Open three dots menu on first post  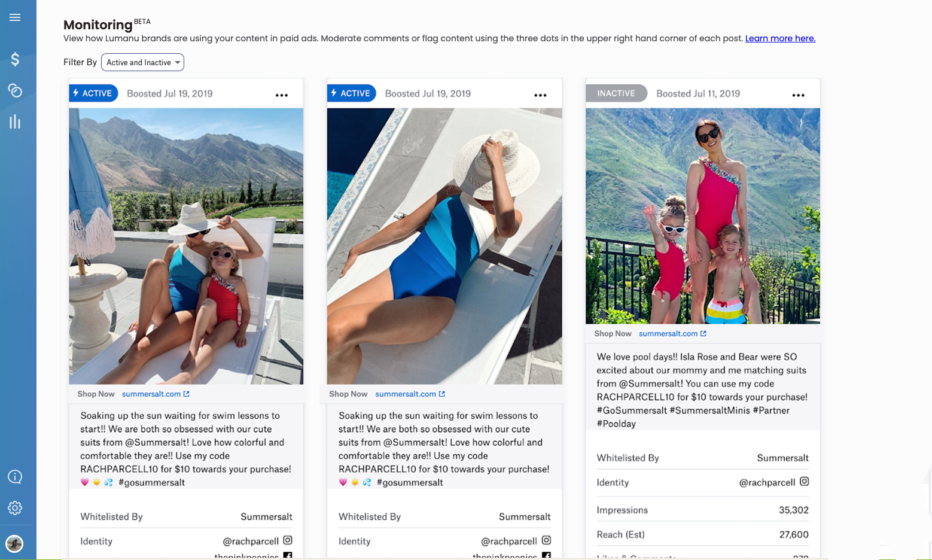[x=282, y=95]
